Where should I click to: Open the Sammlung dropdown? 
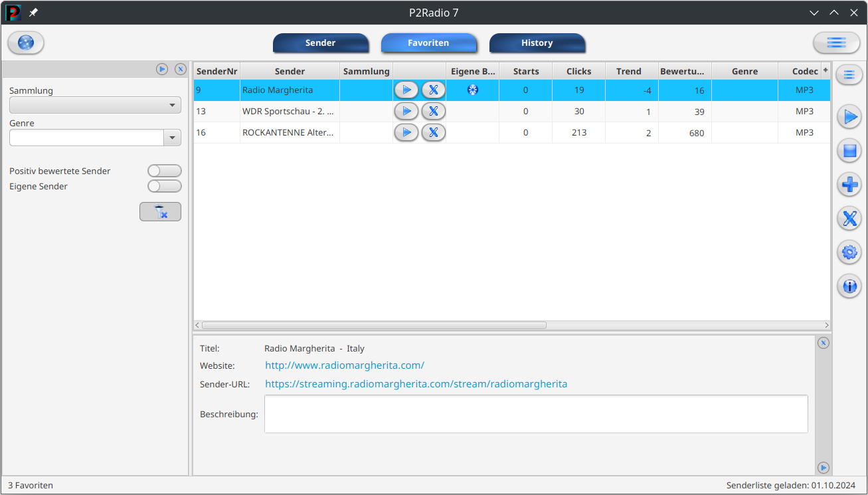pyautogui.click(x=95, y=105)
